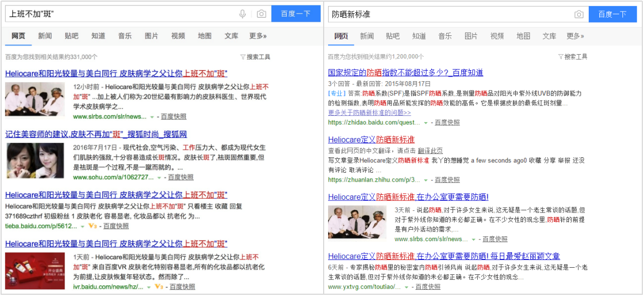
Task: Click the V3 badge beside ivr.baidu.com URL
Action: point(159,287)
